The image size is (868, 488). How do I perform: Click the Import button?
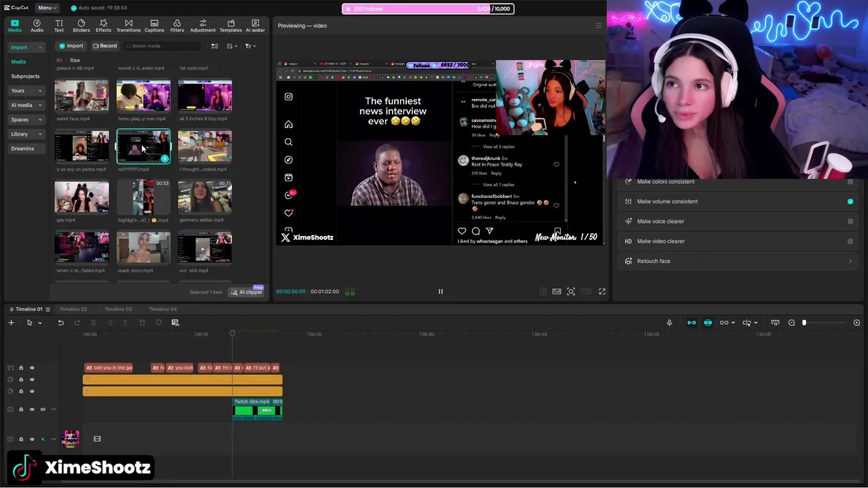tap(71, 46)
